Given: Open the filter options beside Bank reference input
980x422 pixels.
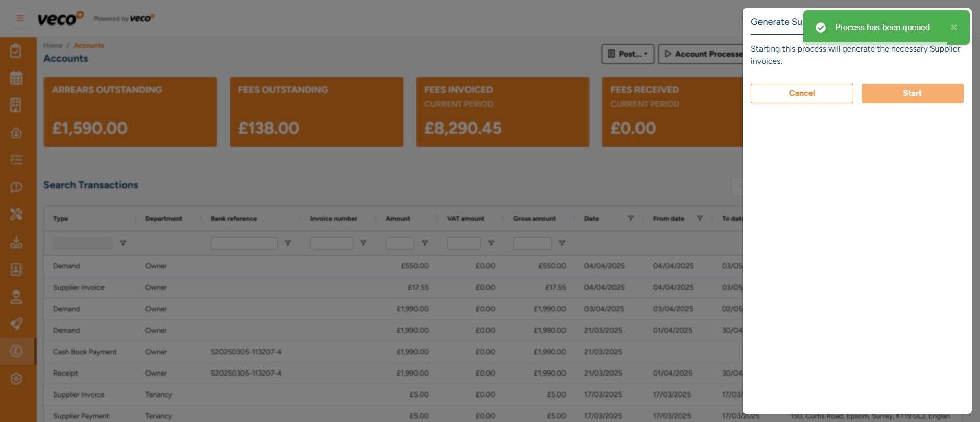Looking at the screenshot, I should [x=288, y=243].
